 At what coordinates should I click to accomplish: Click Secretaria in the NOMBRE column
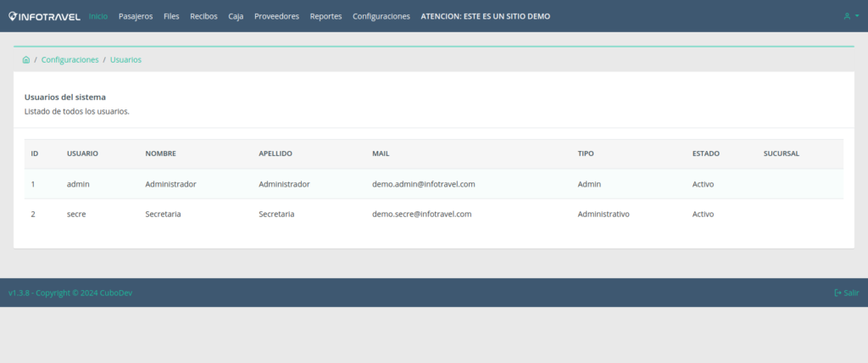point(163,214)
